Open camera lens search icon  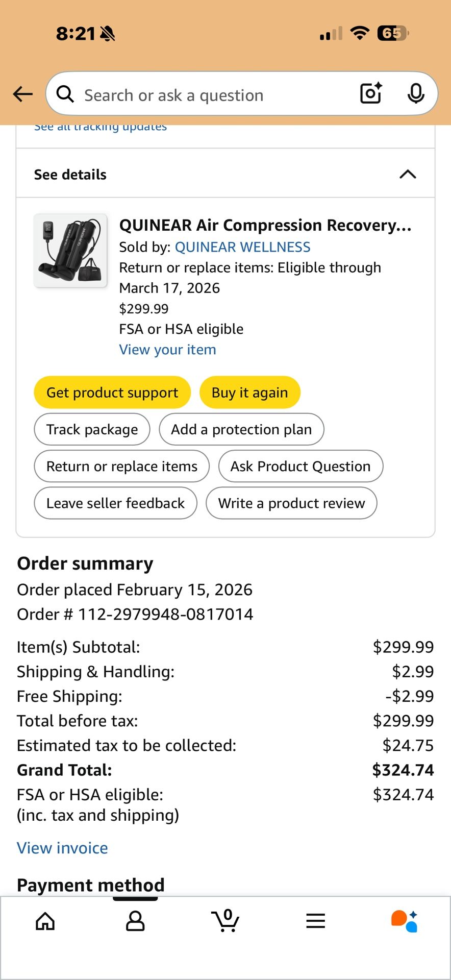(371, 93)
